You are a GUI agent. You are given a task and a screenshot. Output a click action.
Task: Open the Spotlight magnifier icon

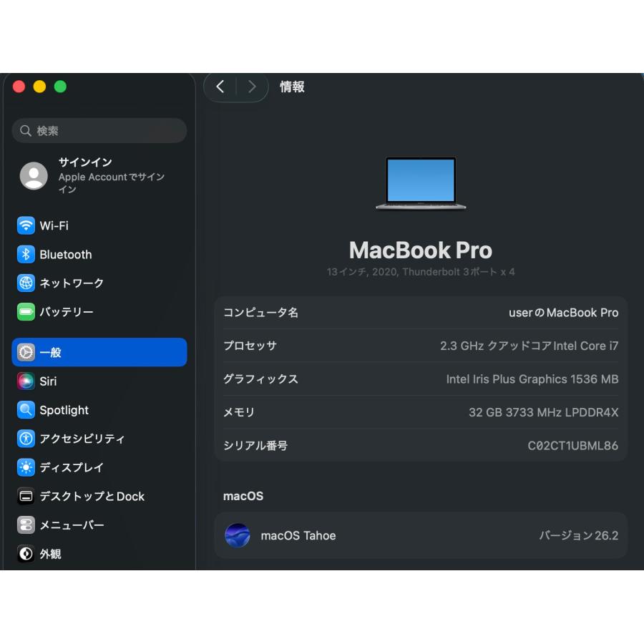coord(26,410)
